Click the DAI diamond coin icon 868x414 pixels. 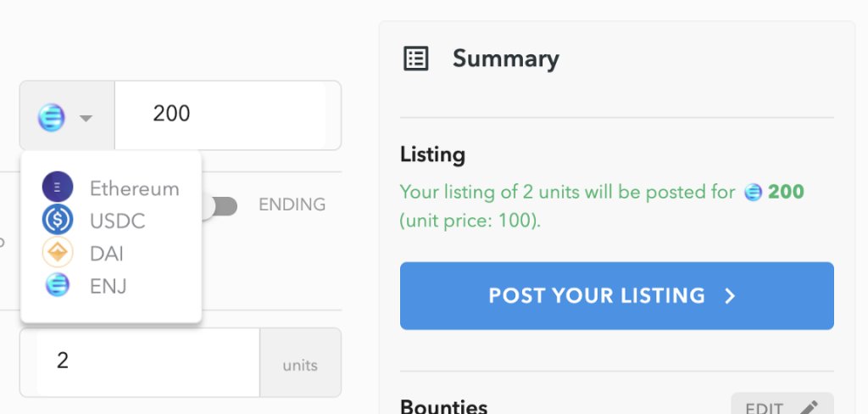click(58, 253)
